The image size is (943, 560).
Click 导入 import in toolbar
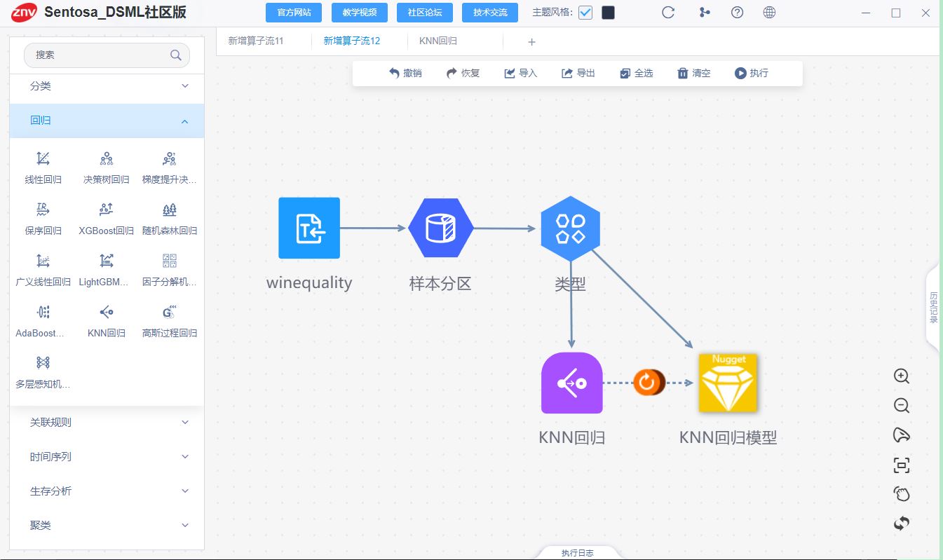[x=520, y=73]
